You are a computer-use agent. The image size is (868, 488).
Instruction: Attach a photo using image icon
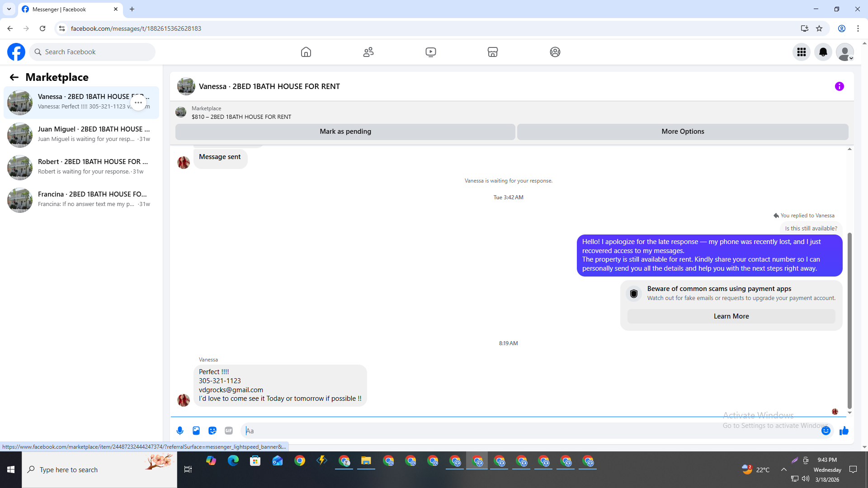point(196,431)
